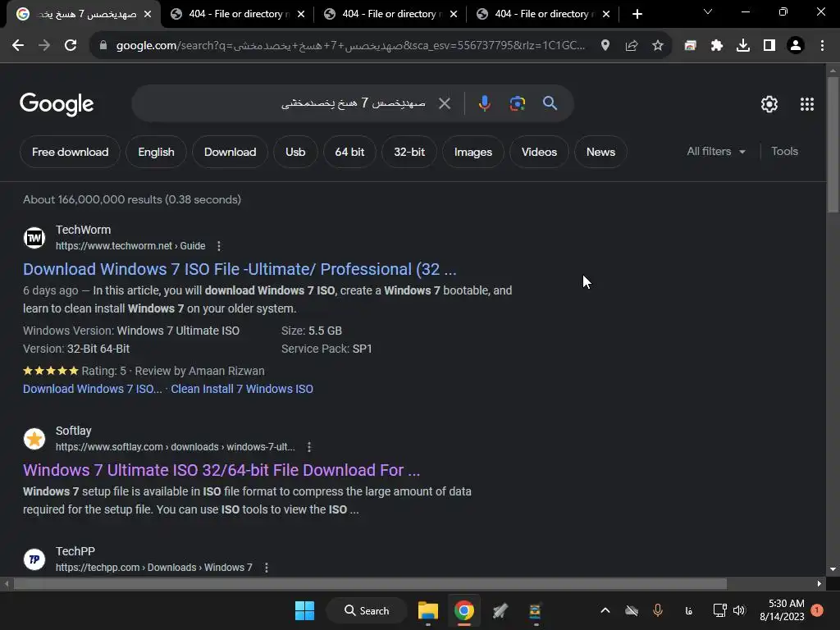Clear the search query with X
Image resolution: width=840 pixels, height=630 pixels.
tap(445, 103)
